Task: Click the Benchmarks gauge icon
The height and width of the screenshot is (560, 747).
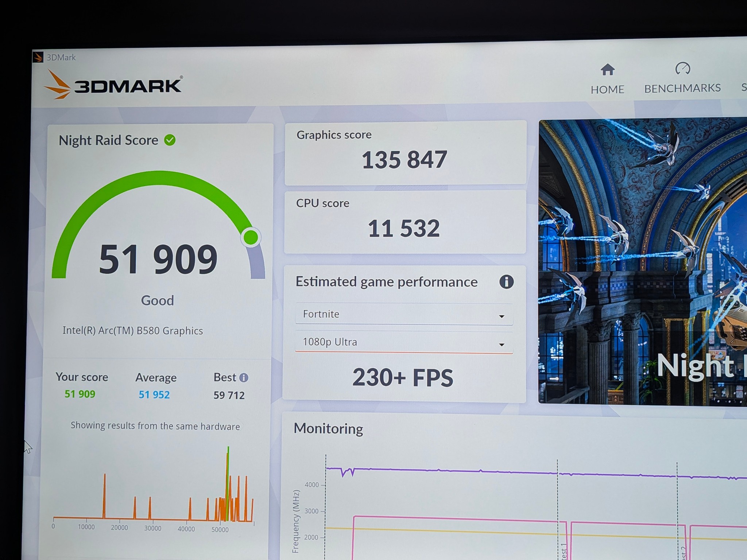Action: pyautogui.click(x=682, y=69)
